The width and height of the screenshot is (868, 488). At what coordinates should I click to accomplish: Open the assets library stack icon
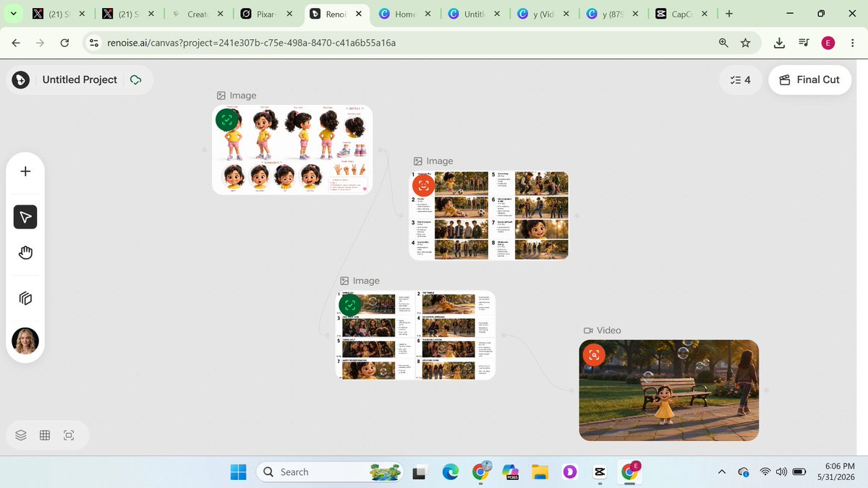25,299
